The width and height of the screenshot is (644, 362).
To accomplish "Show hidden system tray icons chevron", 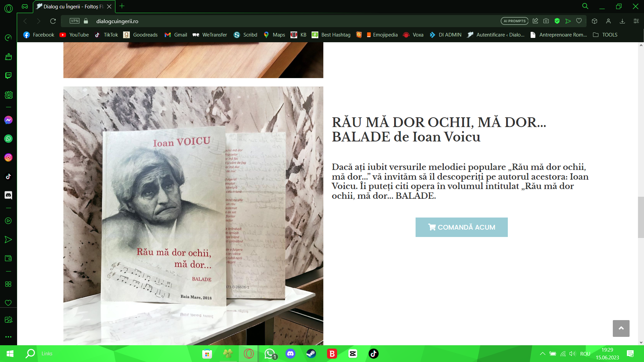I will (x=542, y=354).
